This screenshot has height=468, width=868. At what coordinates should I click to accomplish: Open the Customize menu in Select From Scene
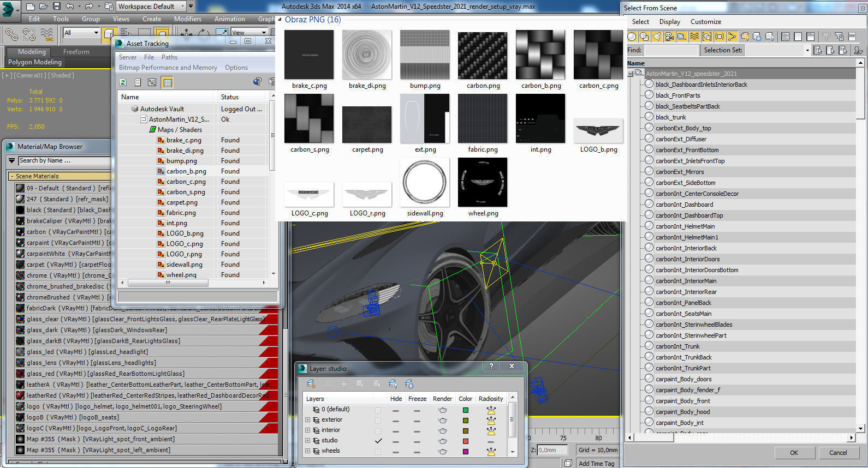[x=705, y=22]
